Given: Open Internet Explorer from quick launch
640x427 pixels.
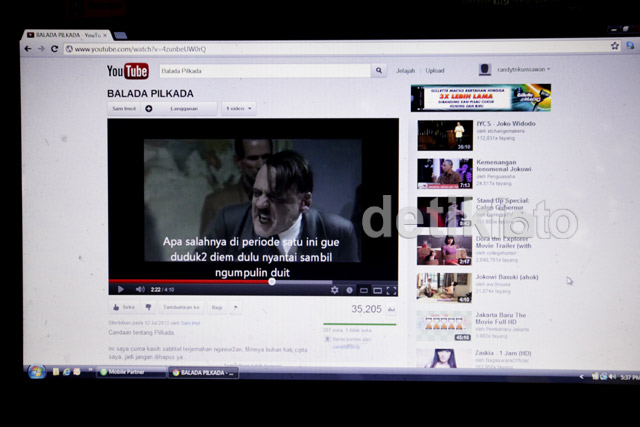Looking at the screenshot, I should [x=66, y=371].
